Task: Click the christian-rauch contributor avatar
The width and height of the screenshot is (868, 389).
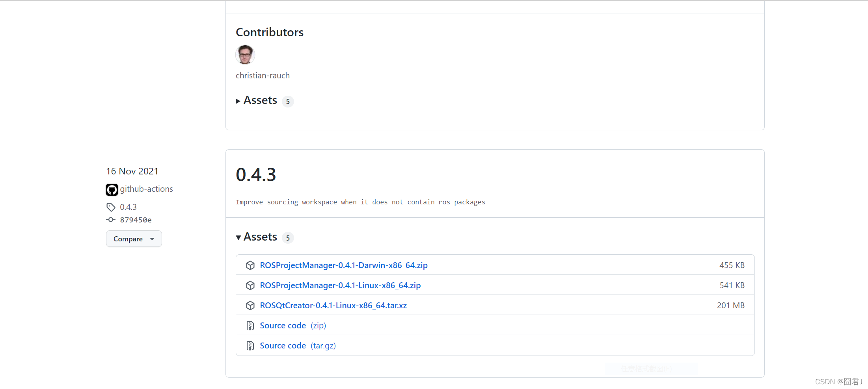Action: pos(245,55)
